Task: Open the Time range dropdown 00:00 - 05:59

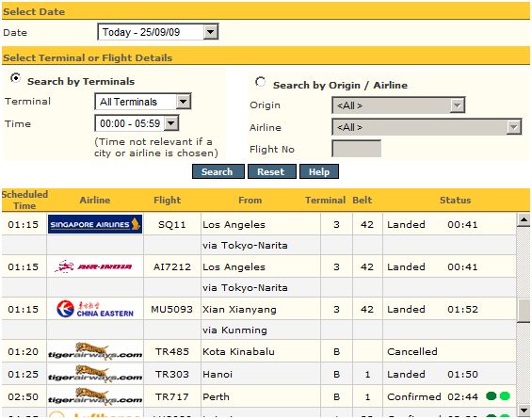Action: coord(137,123)
